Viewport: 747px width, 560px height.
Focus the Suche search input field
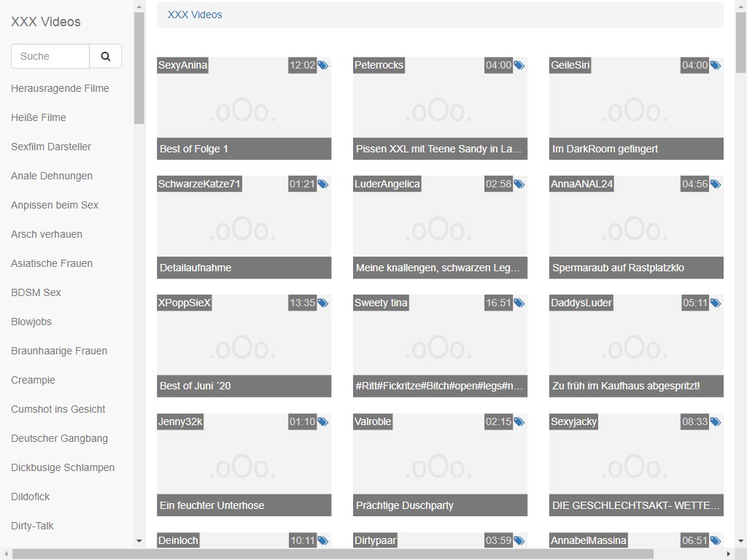tap(50, 56)
